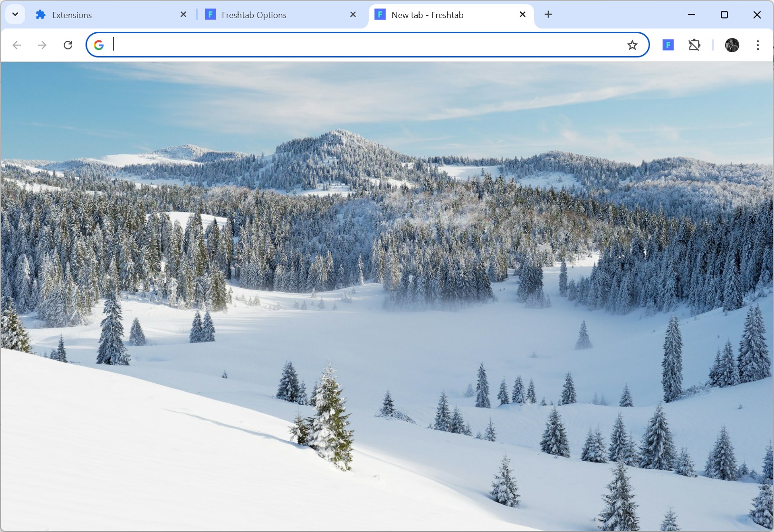Open the Freshtab extension icon
Screen dimensions: 774x532
(668, 45)
